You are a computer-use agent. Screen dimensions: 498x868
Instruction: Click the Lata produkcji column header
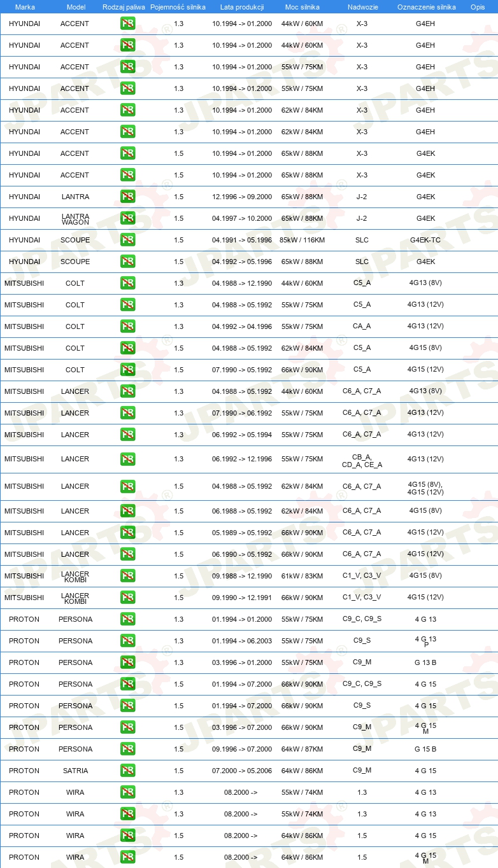click(x=242, y=7)
